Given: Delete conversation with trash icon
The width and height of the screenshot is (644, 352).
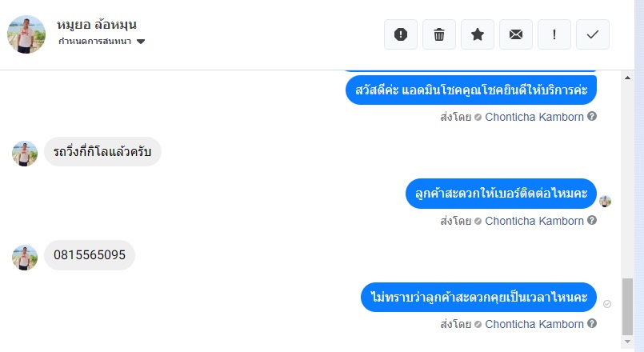Looking at the screenshot, I should point(439,34).
